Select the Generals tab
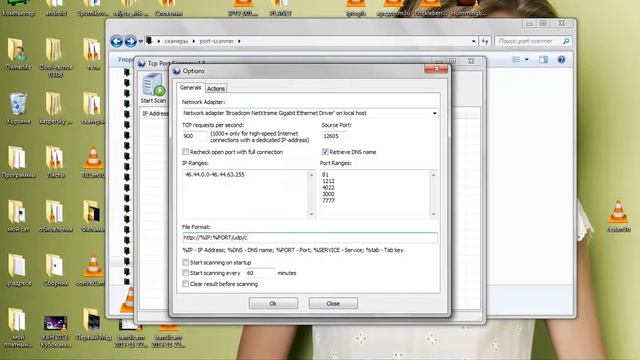640x360 pixels. point(191,88)
